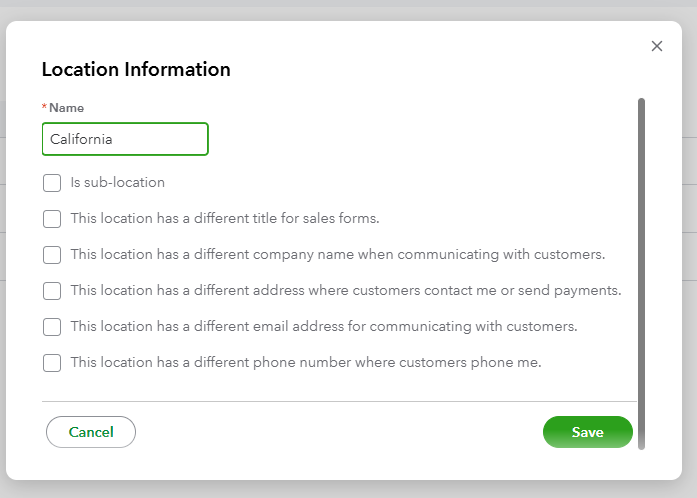
Task: Mark the different phone number checkbox
Action: coord(52,363)
